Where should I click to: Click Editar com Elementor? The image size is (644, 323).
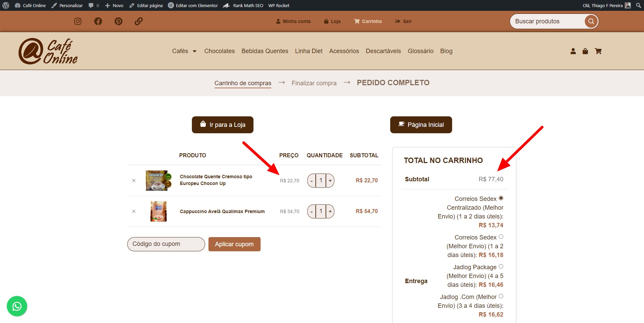[x=193, y=5]
